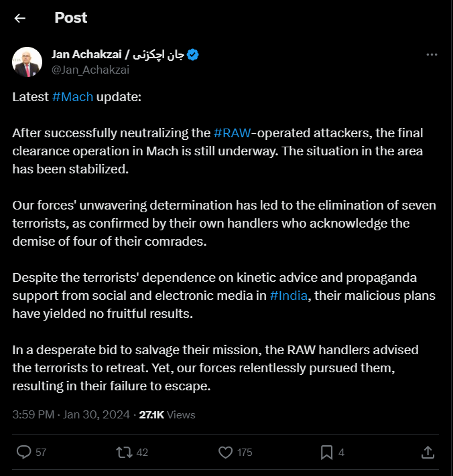
Task: Click the 57 replies count
Action: tap(41, 453)
